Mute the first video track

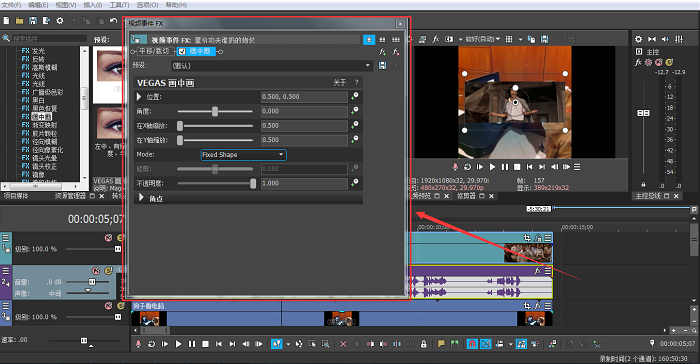coord(108,238)
